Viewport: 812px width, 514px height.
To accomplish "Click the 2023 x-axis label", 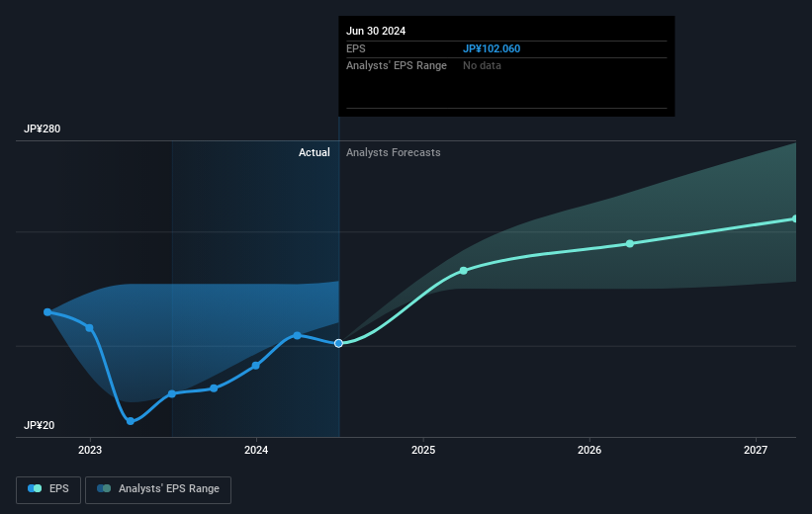I will click(90, 451).
